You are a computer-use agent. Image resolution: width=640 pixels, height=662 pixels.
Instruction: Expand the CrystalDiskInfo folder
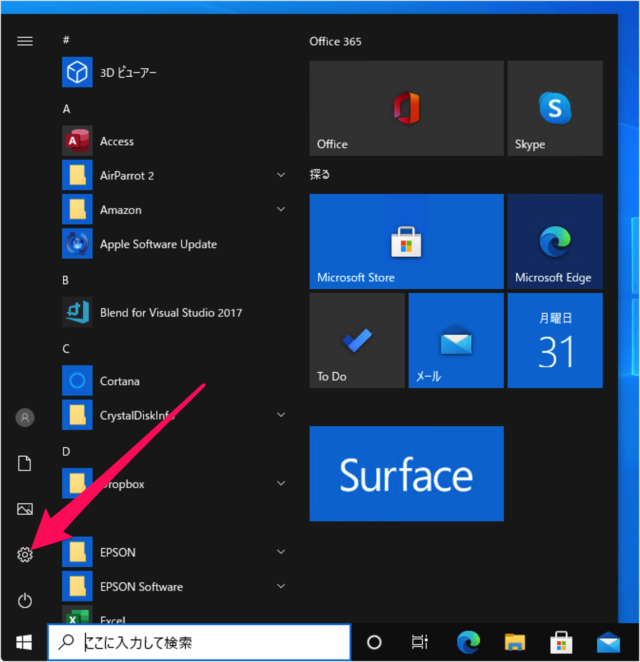[x=281, y=415]
